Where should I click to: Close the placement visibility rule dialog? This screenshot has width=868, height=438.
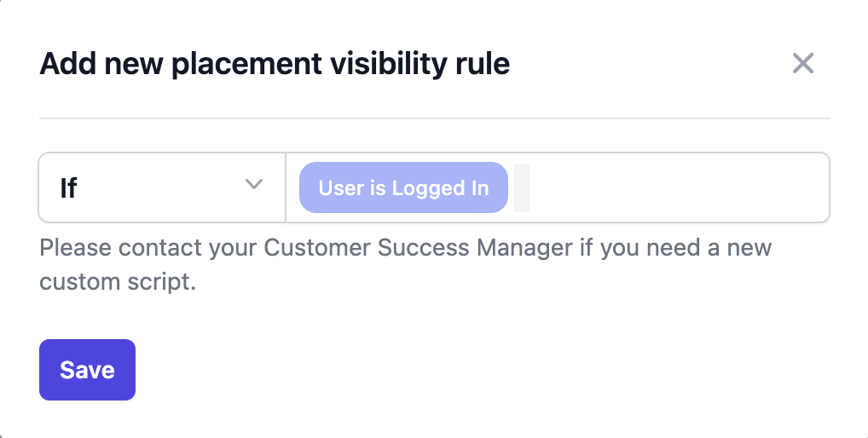[x=802, y=63]
